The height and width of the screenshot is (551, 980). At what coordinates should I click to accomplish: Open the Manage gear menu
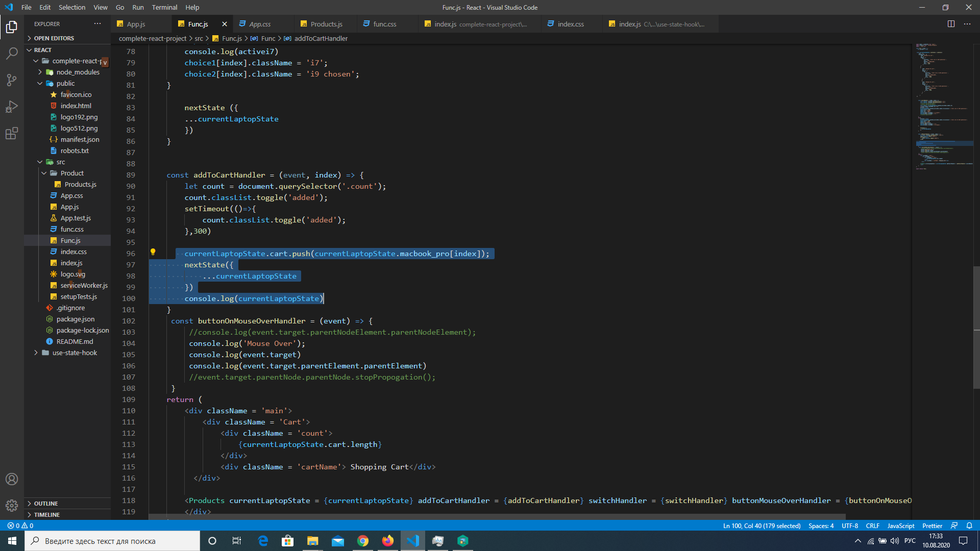(12, 506)
